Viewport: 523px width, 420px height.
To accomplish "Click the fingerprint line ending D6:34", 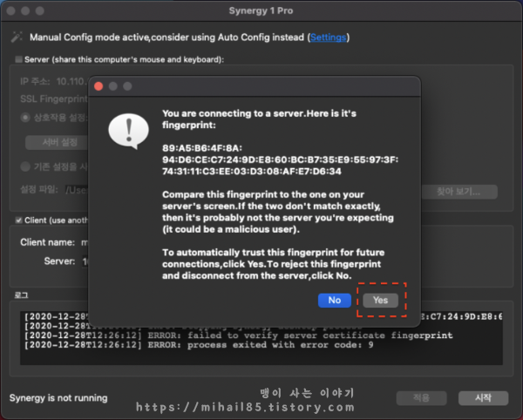I will [252, 172].
